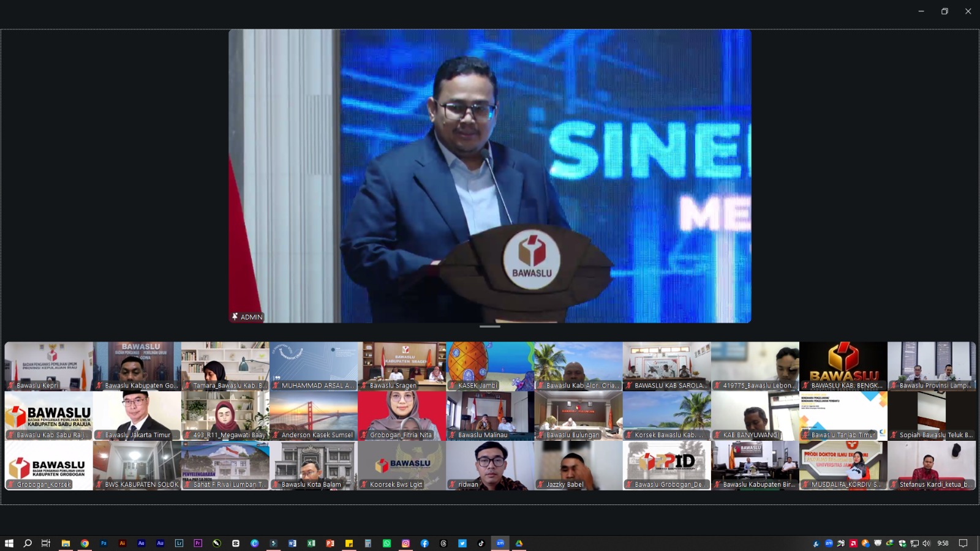Select the Bawaslu Tanjab Timur participant tile
Screen dimensions: 980x551
point(843,416)
